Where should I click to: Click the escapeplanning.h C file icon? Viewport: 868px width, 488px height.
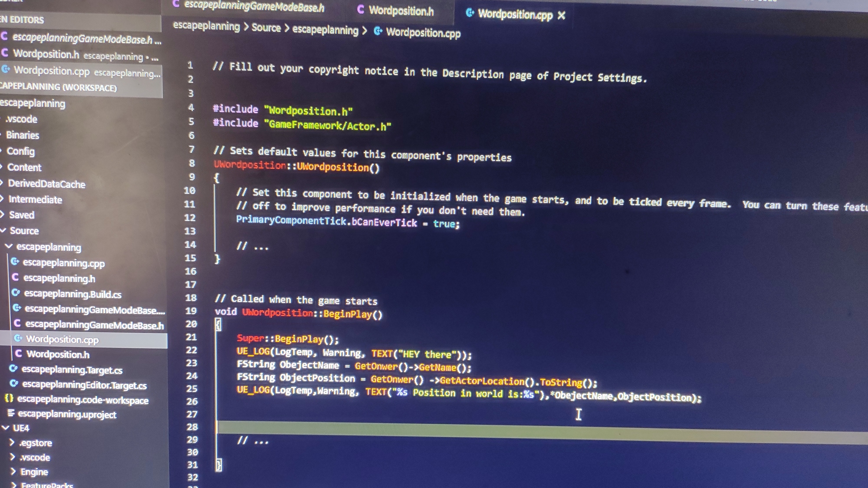click(x=15, y=277)
